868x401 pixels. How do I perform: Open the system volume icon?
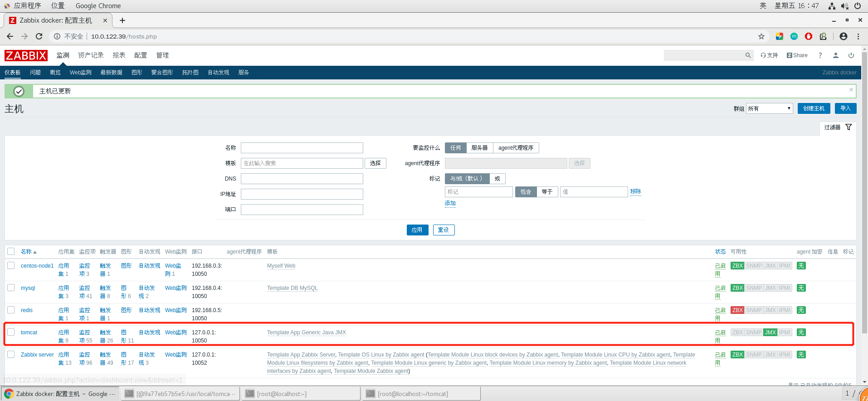coord(844,6)
